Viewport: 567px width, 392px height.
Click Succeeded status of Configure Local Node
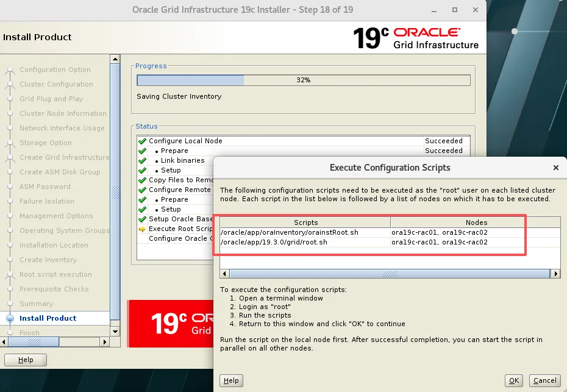click(x=444, y=141)
